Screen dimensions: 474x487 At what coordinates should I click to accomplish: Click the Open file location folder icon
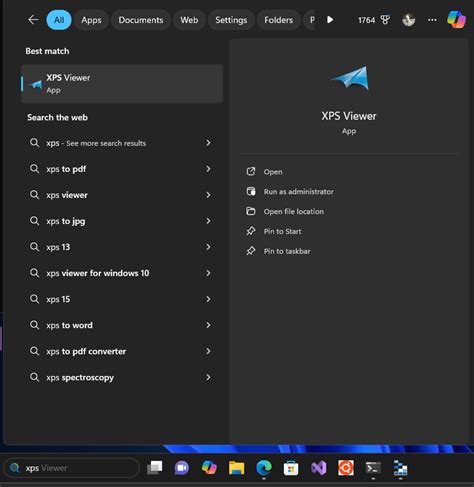click(x=251, y=211)
